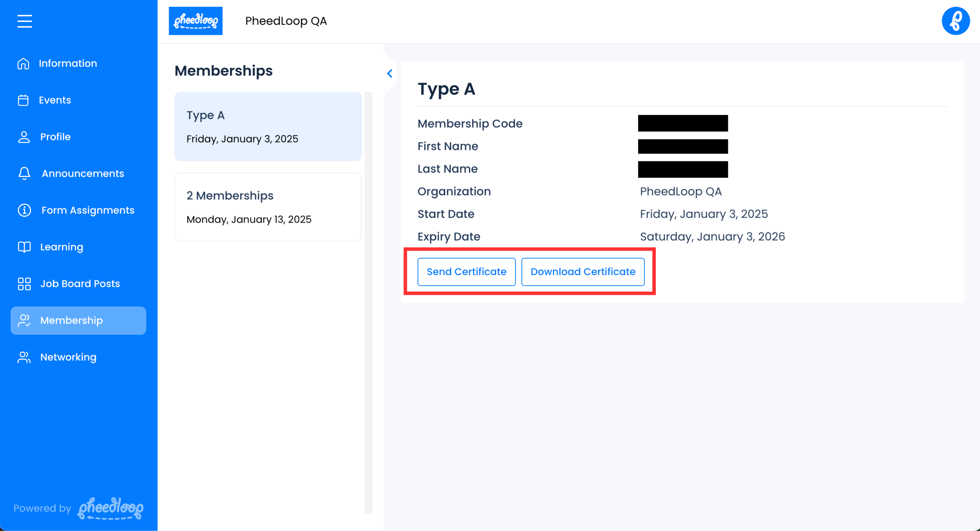Click the Information home icon

click(x=23, y=64)
